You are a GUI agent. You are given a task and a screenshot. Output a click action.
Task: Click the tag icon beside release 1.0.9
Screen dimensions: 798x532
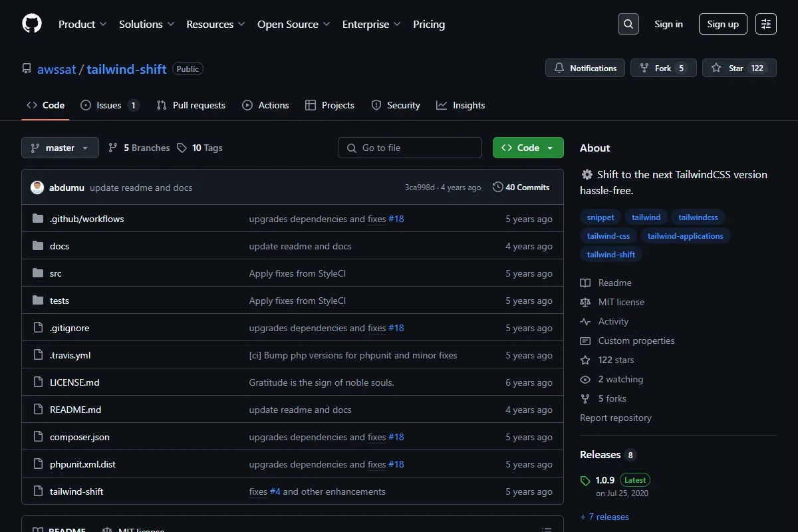[585, 481]
